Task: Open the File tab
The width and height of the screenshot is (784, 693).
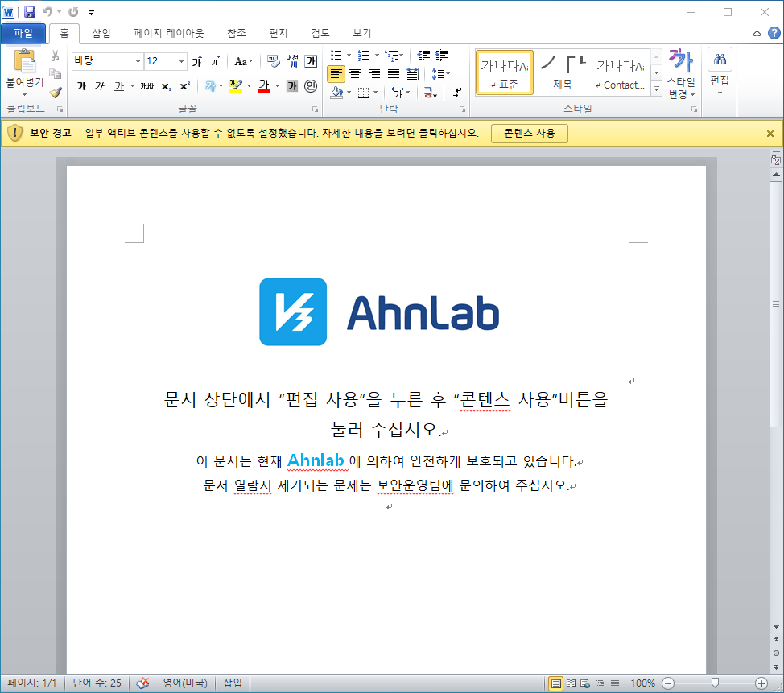Action: click(x=23, y=33)
